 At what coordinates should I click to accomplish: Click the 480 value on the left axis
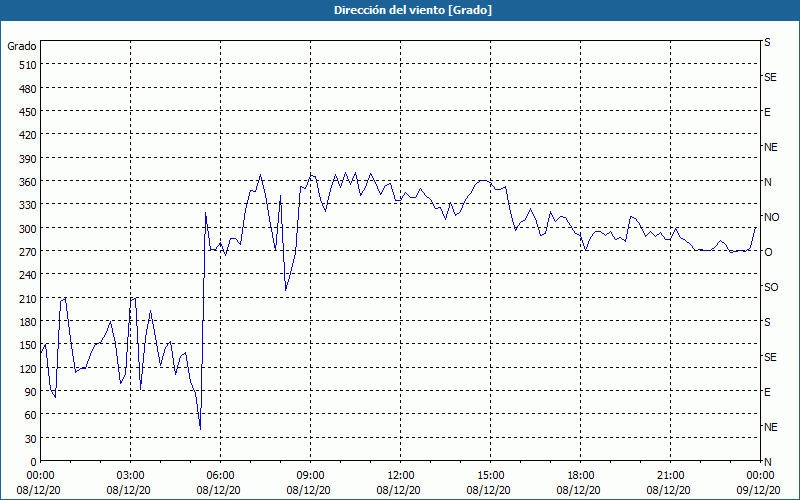click(x=28, y=89)
